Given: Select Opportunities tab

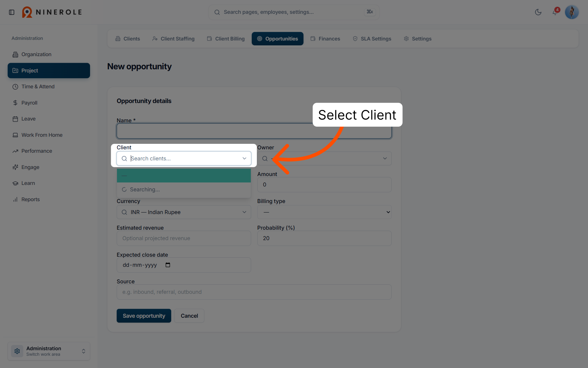Looking at the screenshot, I should click(277, 39).
